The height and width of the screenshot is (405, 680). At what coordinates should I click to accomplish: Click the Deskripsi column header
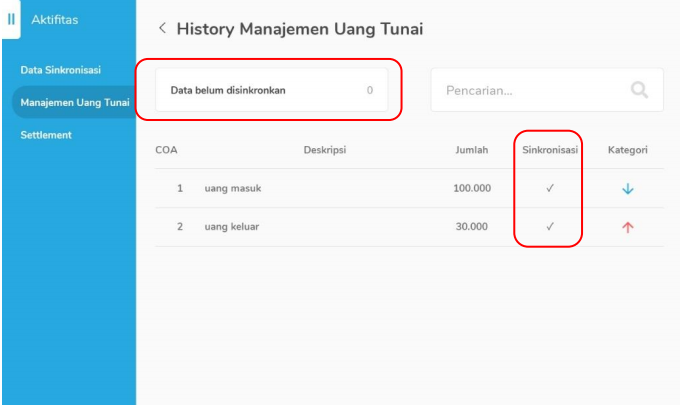pos(325,150)
